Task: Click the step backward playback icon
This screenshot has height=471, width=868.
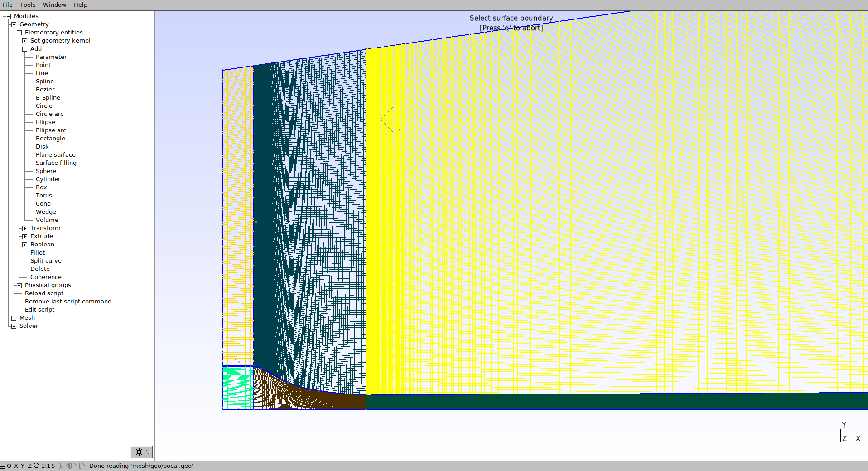Action: pyautogui.click(x=68, y=466)
